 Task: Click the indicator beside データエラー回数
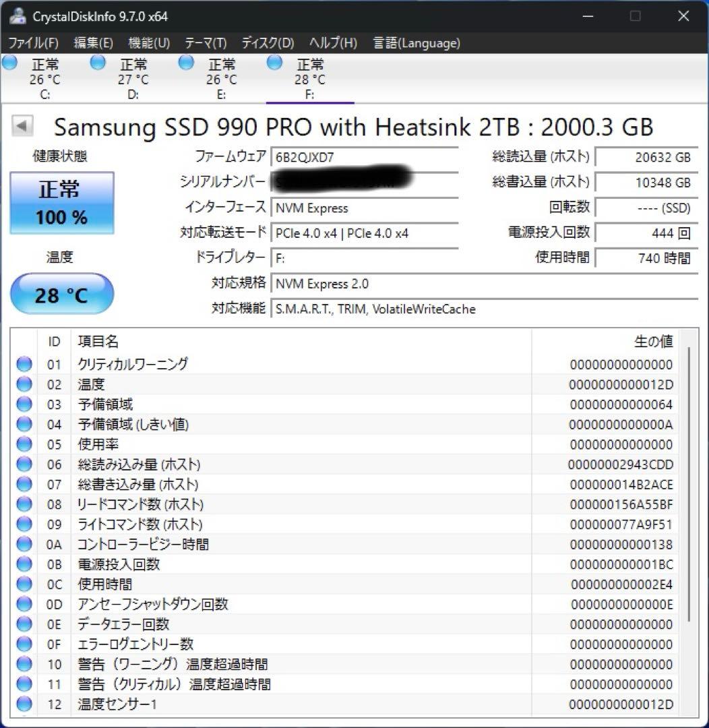(x=24, y=624)
